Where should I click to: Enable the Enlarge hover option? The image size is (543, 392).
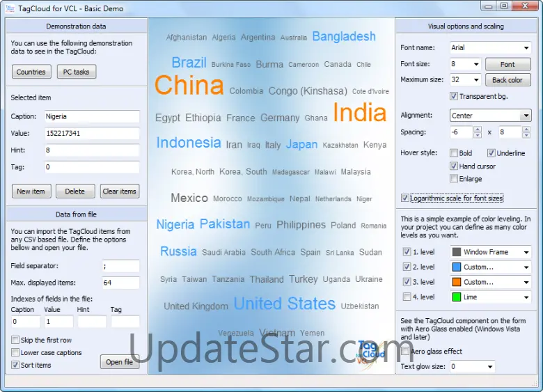(454, 179)
